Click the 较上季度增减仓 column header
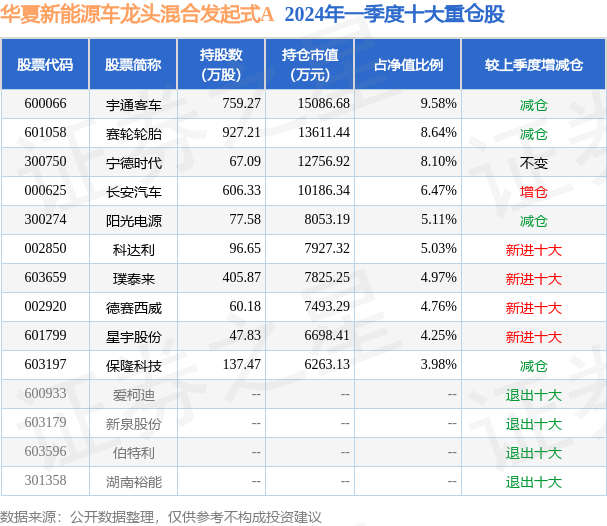Image resolution: width=607 pixels, height=526 pixels. point(533,65)
